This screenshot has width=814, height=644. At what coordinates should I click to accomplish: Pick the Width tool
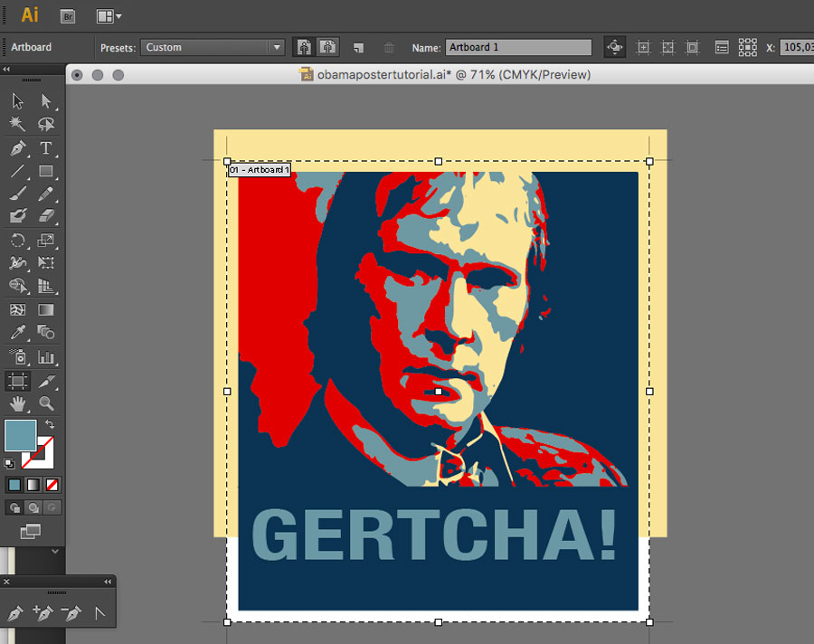point(18,263)
